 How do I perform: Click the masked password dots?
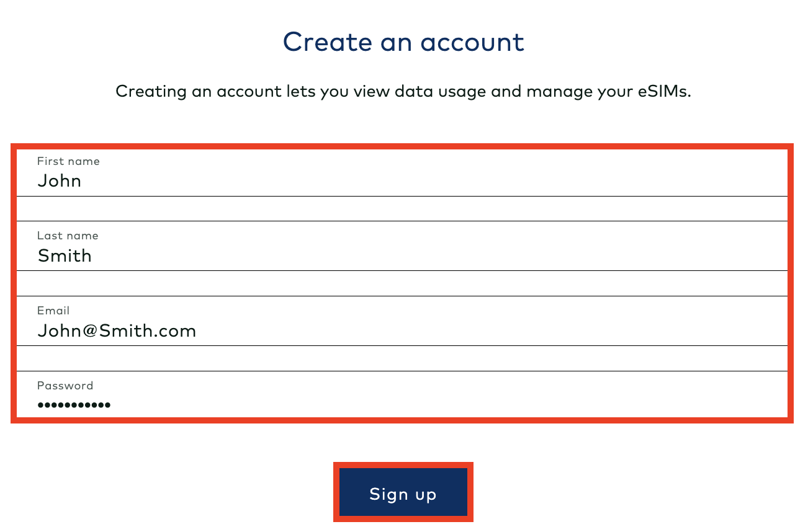pyautogui.click(x=74, y=405)
